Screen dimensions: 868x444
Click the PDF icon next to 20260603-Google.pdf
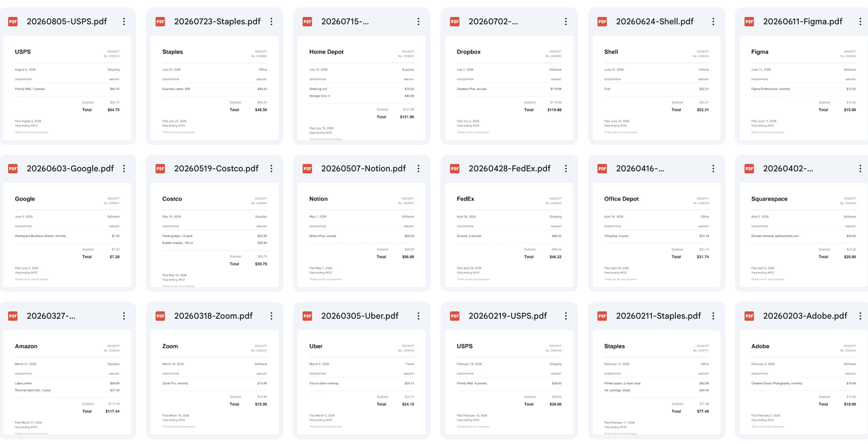(13, 169)
